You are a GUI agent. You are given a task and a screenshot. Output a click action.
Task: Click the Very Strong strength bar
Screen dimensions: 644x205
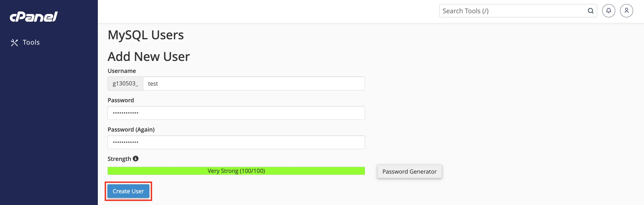point(236,171)
